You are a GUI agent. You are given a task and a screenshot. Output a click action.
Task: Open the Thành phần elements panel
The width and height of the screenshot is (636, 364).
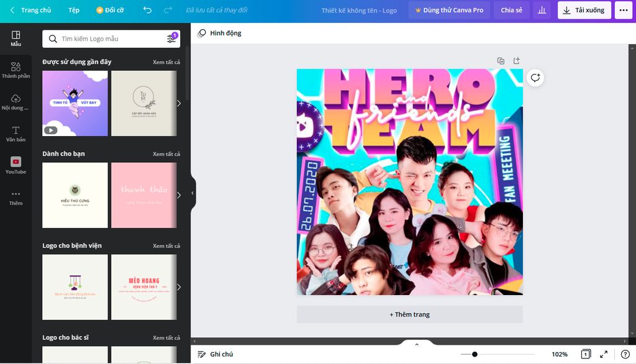[16, 70]
